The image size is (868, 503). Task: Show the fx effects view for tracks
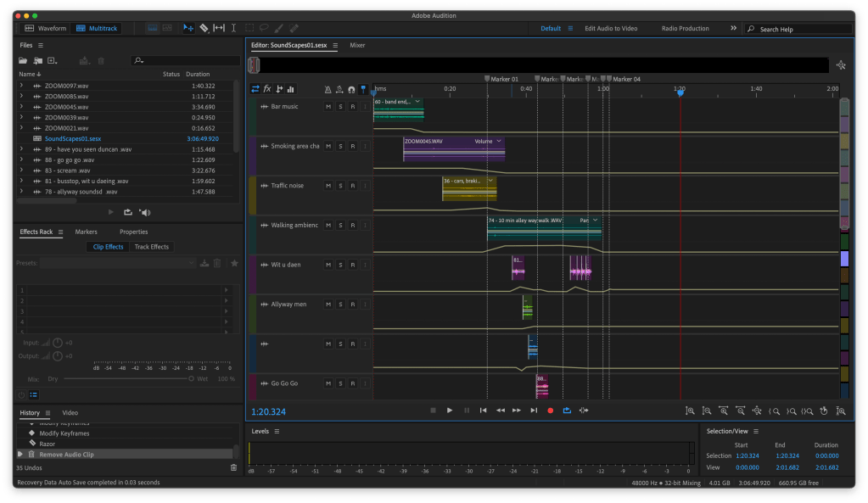coord(267,89)
